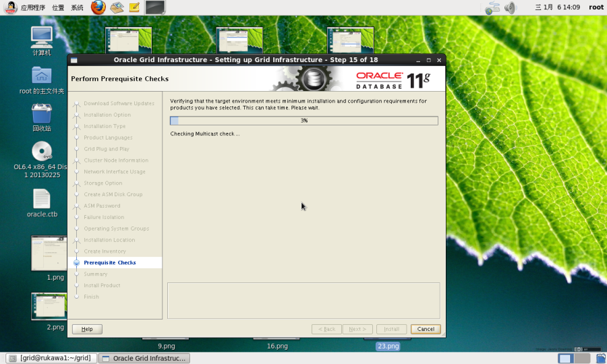Click the date and time clock
The width and height of the screenshot is (607, 364).
point(557,7)
